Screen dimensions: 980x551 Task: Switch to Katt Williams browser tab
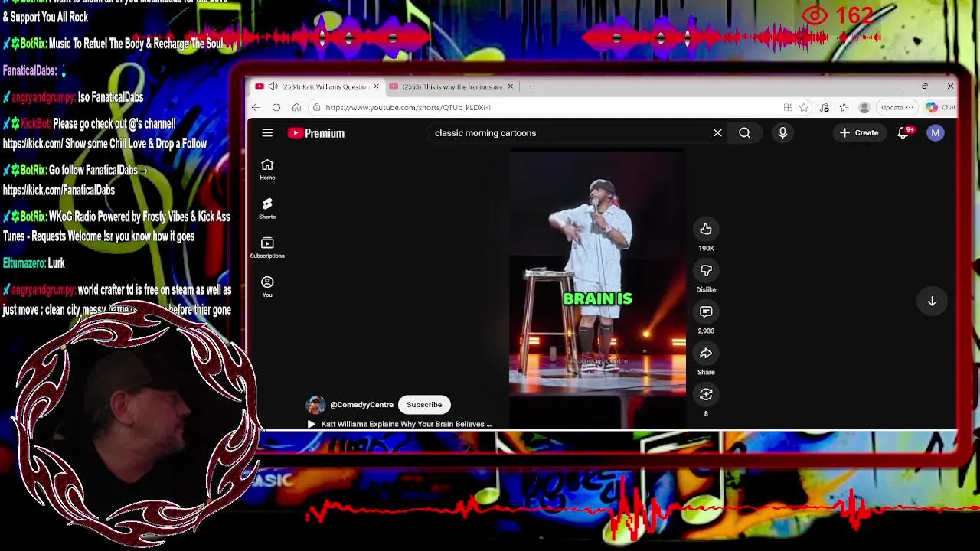(318, 86)
